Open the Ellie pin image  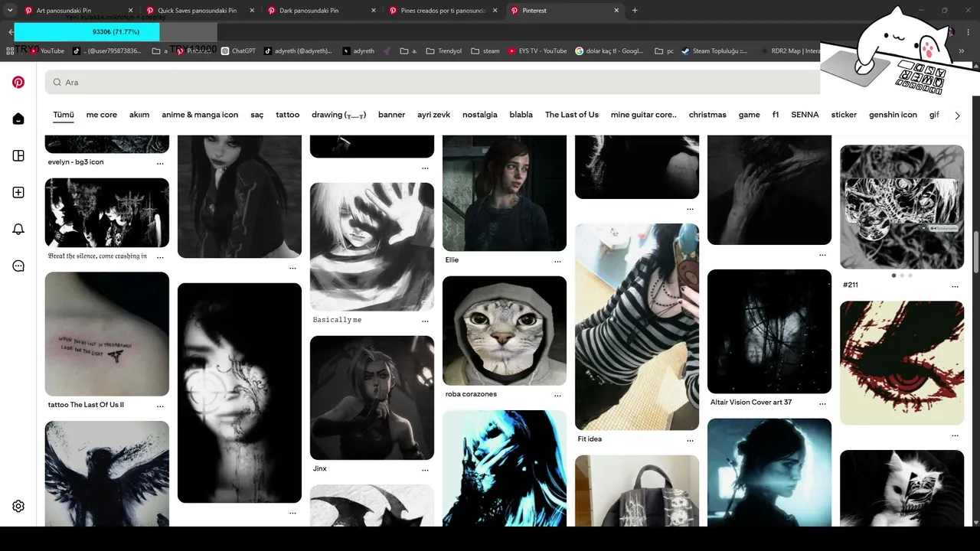coord(505,193)
